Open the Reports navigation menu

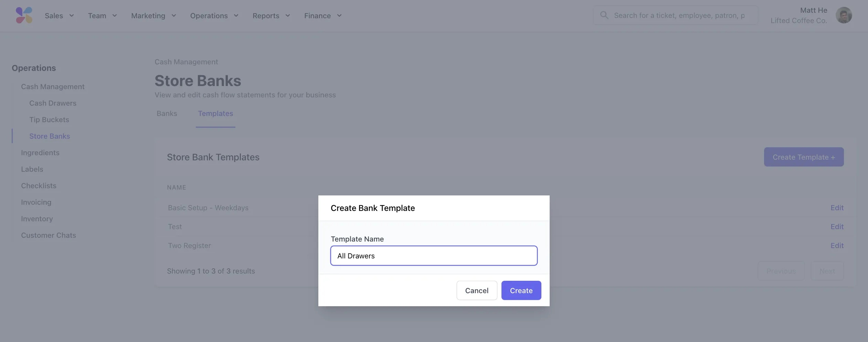(x=271, y=15)
